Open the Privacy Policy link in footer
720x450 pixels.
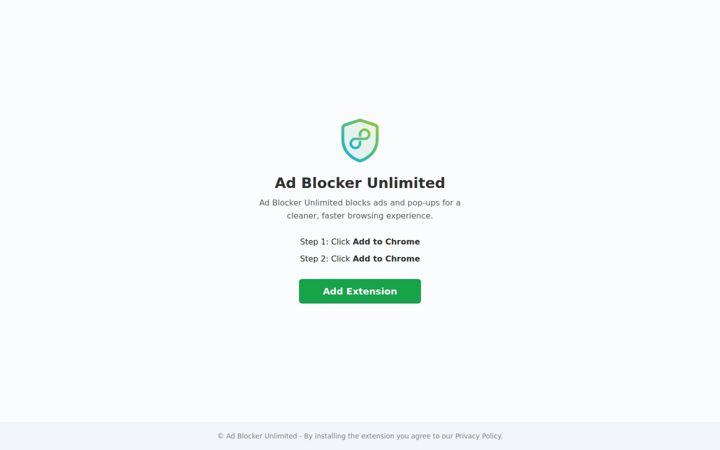(x=478, y=436)
